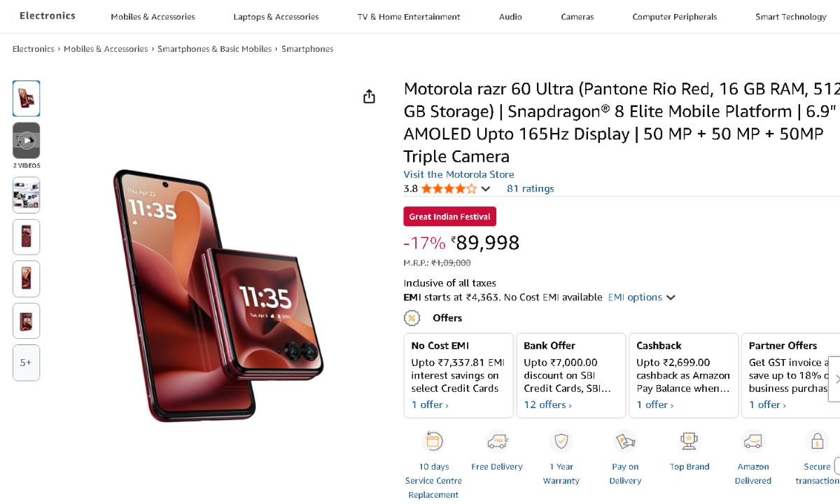Screen dimensions: 840x504
Task: Play the product video thumbnail
Action: click(27, 141)
